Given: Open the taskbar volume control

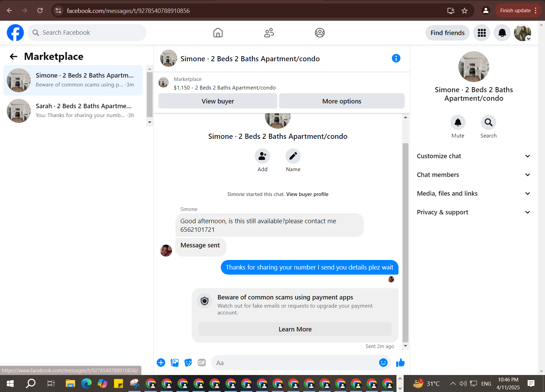Looking at the screenshot, I should pos(463,383).
